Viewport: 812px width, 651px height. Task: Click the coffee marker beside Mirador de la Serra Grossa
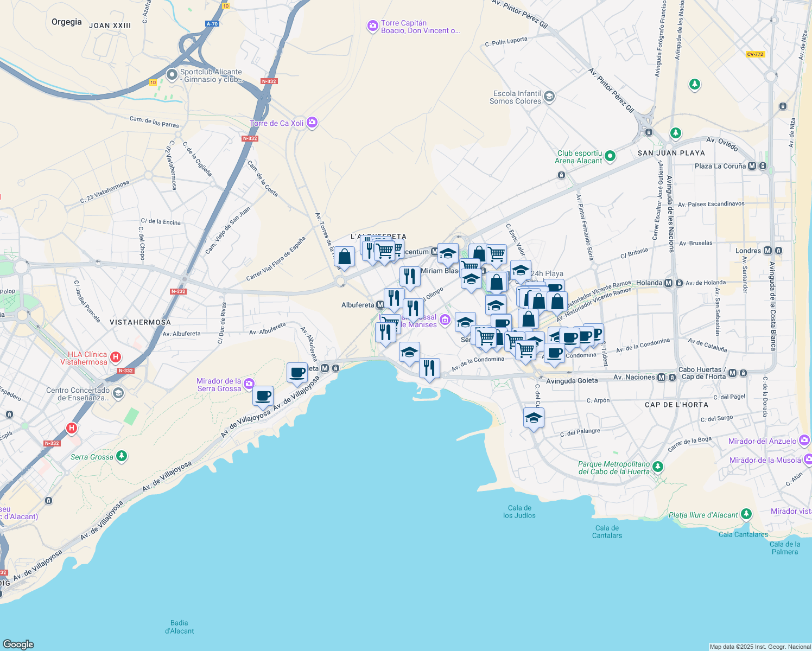click(x=263, y=396)
